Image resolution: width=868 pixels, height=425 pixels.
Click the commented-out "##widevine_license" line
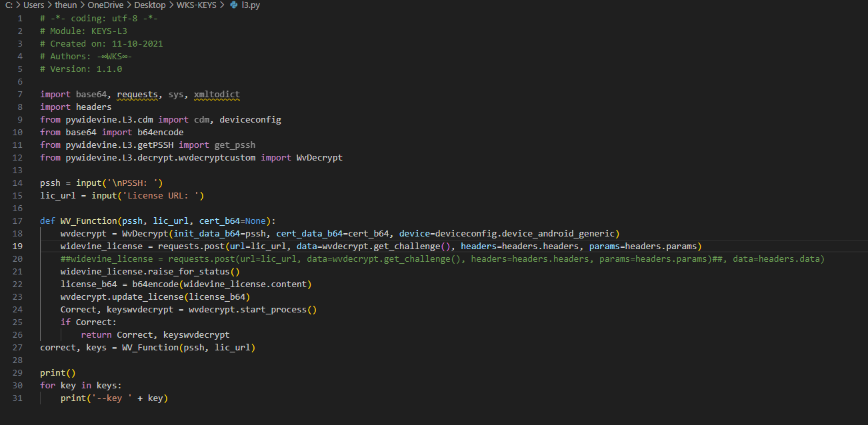[x=442, y=259]
